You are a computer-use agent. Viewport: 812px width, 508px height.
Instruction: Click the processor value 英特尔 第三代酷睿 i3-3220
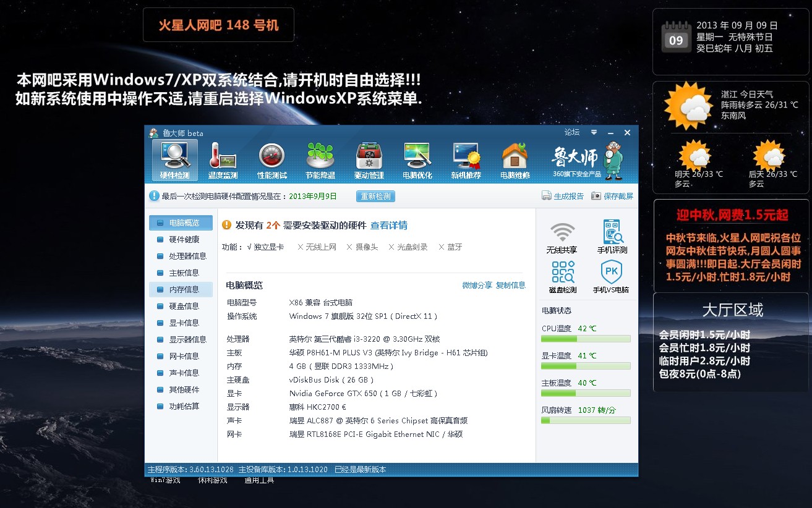pyautogui.click(x=364, y=339)
